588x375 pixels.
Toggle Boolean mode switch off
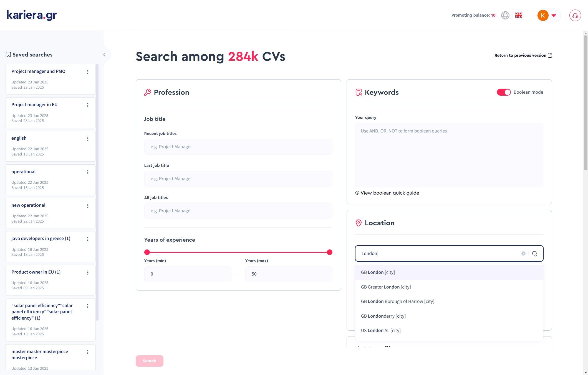[x=503, y=92]
